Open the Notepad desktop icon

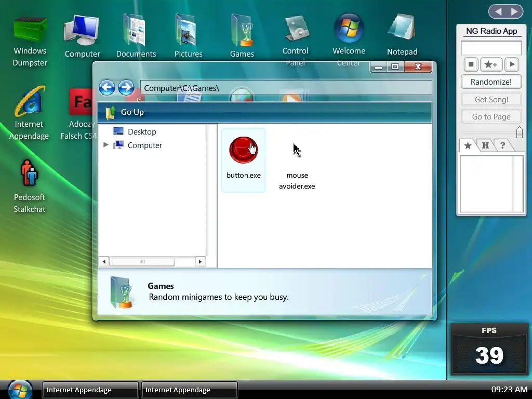point(402,35)
